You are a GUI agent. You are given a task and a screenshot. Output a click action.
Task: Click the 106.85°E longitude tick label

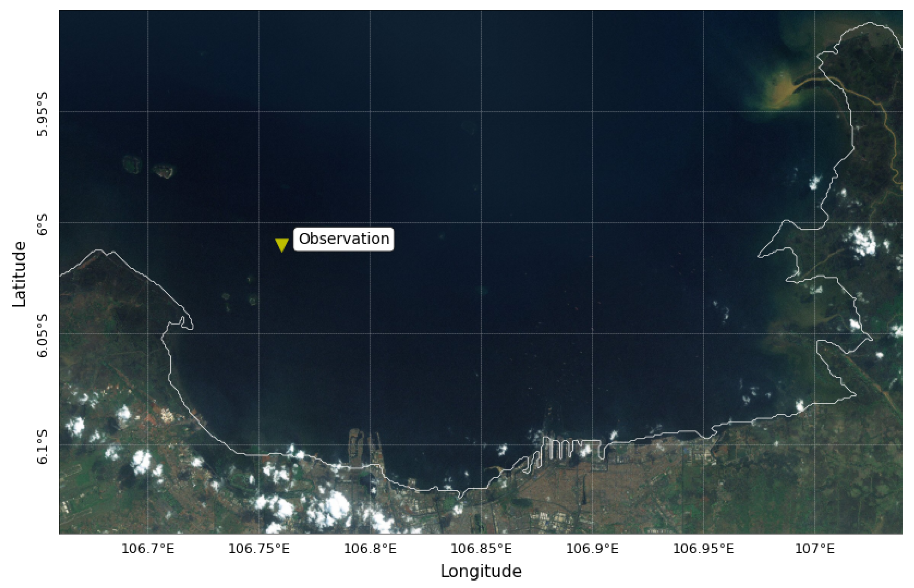(481, 549)
